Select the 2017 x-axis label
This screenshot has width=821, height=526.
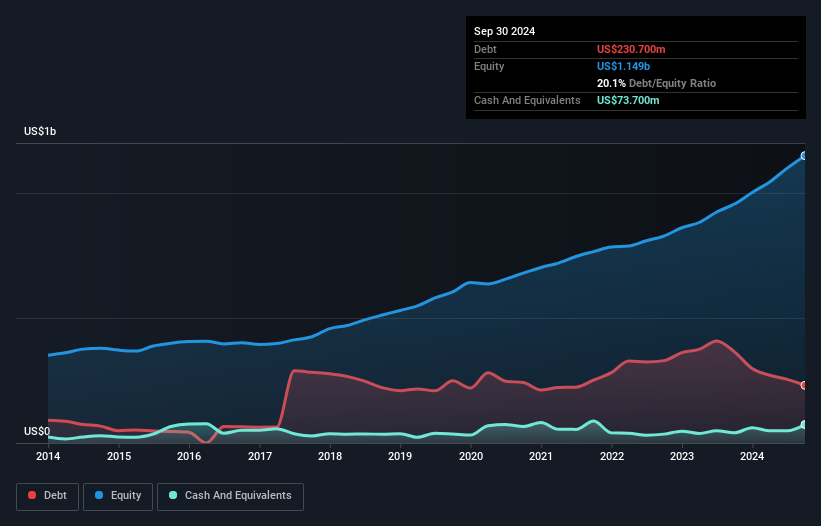[260, 456]
